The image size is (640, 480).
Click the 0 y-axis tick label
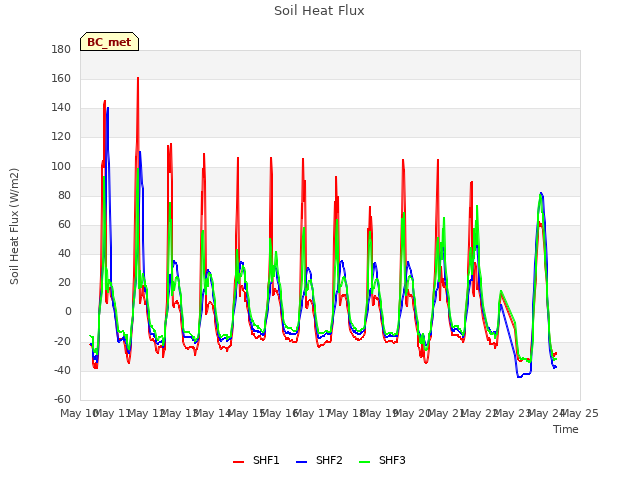(x=68, y=312)
